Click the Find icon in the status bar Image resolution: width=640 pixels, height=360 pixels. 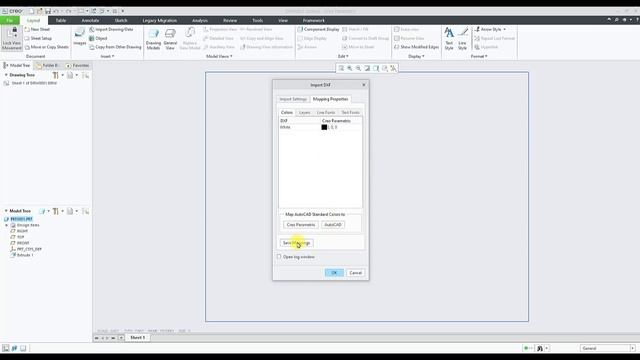(540, 348)
